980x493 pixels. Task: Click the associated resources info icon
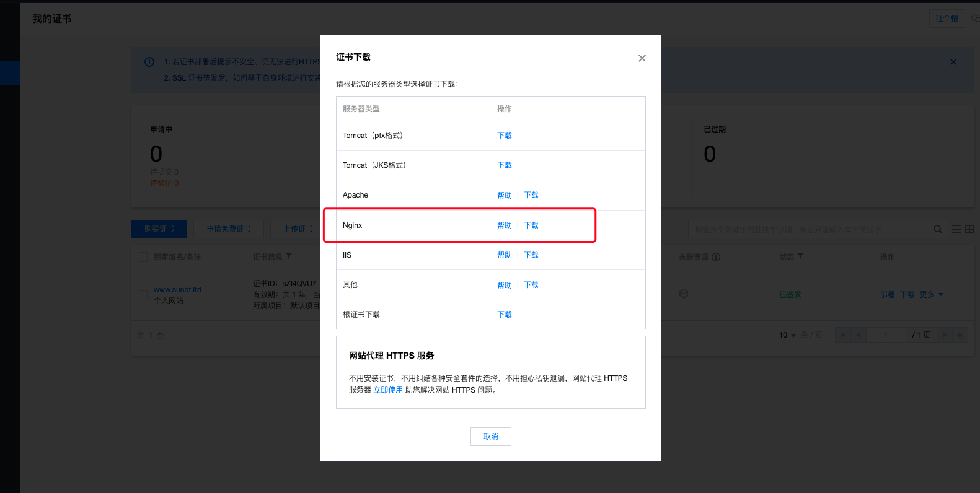point(716,257)
